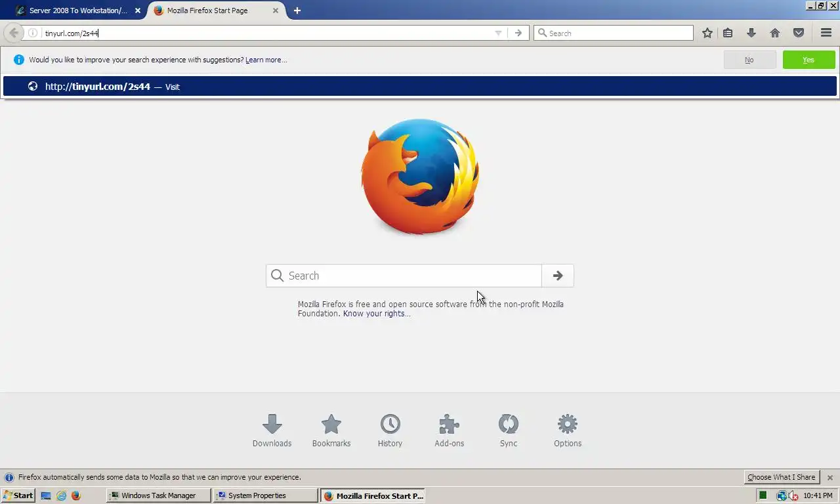Screen dimensions: 840x504
Task: Open Options from start page shortcuts
Action: click(568, 430)
